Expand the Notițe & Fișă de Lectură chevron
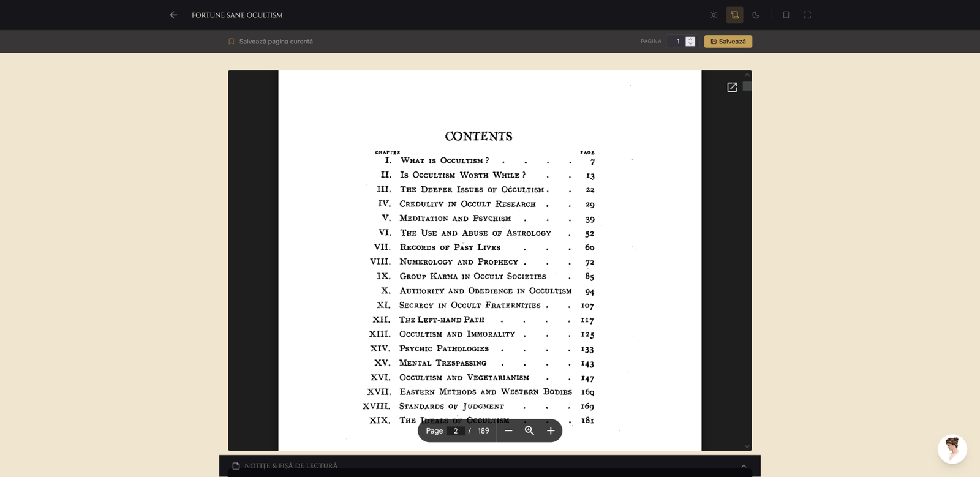This screenshot has width=980, height=477. click(x=744, y=466)
